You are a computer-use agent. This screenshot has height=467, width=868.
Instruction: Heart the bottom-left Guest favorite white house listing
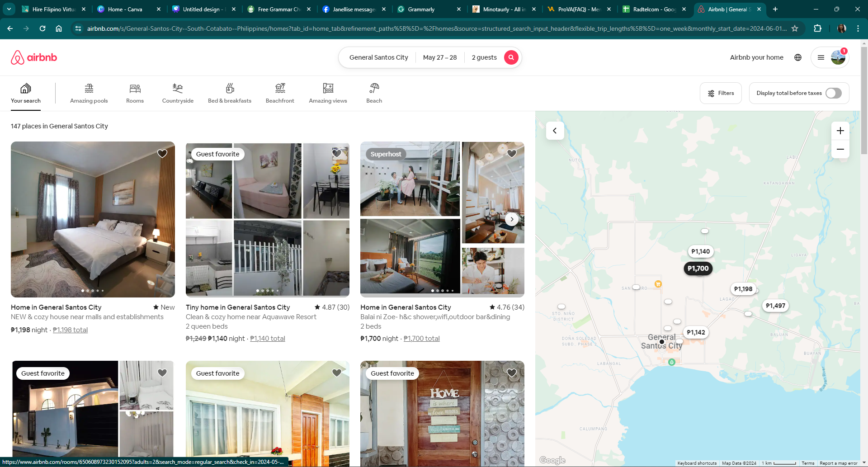(162, 373)
